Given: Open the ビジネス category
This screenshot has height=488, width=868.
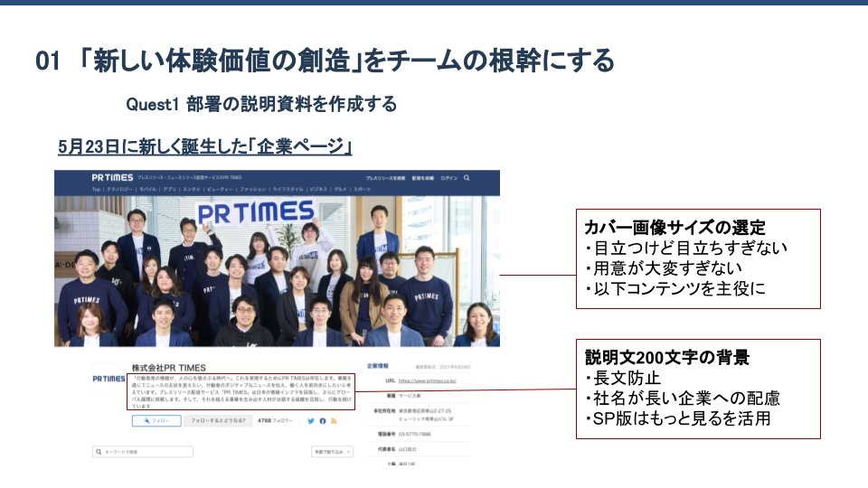Looking at the screenshot, I should (318, 189).
